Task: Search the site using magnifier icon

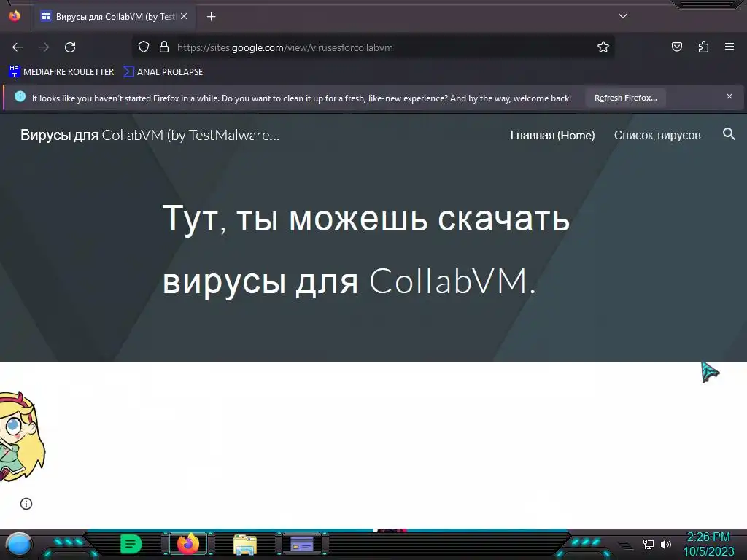Action: pyautogui.click(x=729, y=134)
